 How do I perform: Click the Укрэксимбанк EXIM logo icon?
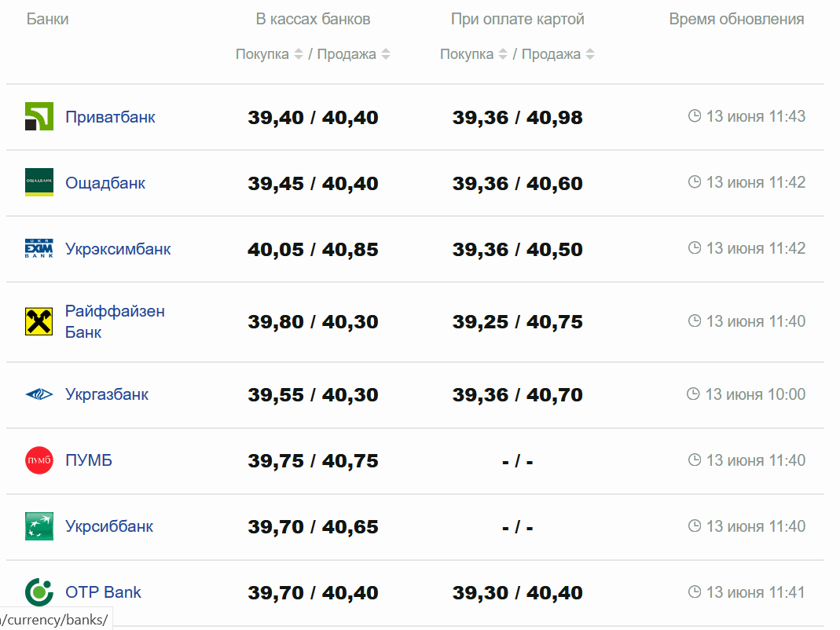click(x=39, y=249)
